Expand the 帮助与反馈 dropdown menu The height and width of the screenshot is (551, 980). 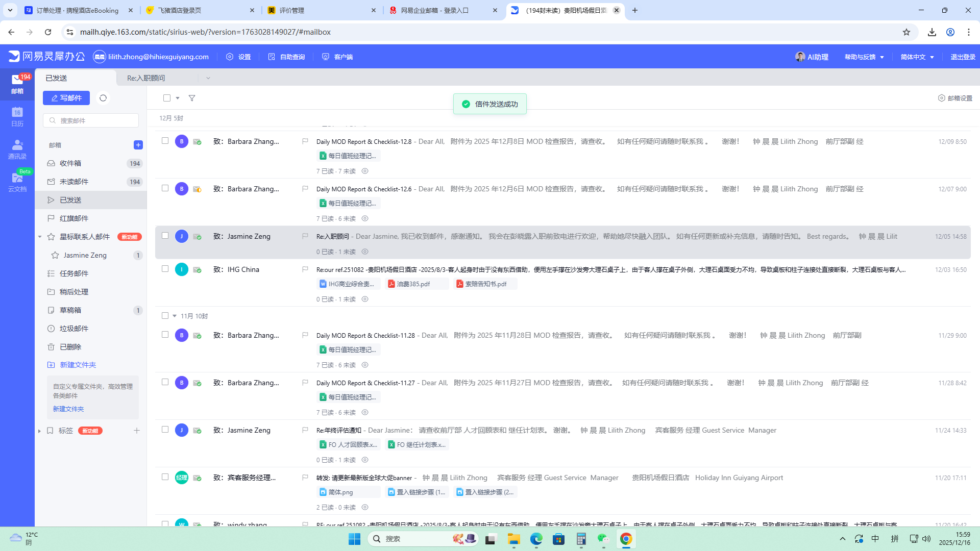pyautogui.click(x=864, y=57)
